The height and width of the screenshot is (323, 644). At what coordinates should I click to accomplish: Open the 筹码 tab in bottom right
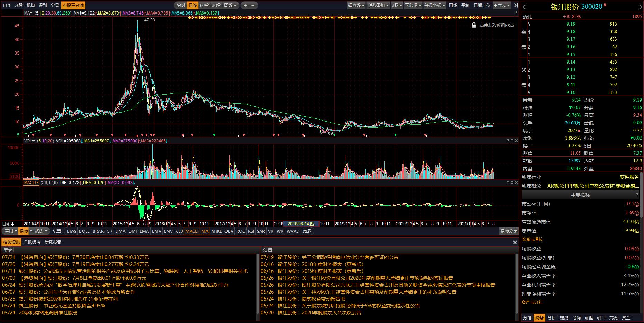coord(576,317)
